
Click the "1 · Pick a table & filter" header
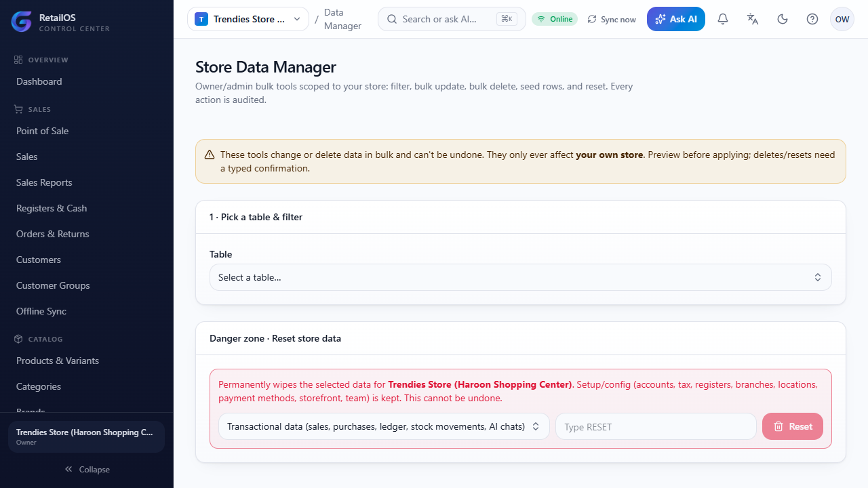coord(256,217)
